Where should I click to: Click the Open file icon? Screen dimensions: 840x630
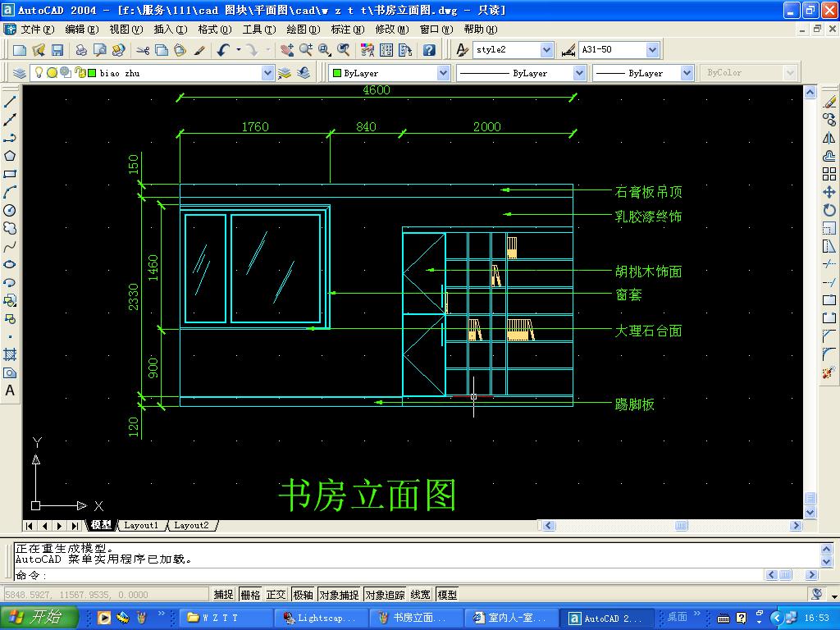(39, 50)
